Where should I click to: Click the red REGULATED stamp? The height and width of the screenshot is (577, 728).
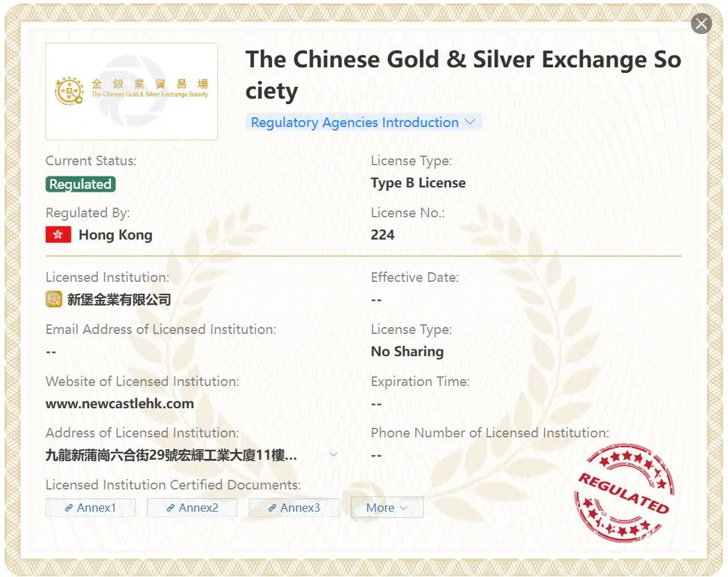click(625, 494)
